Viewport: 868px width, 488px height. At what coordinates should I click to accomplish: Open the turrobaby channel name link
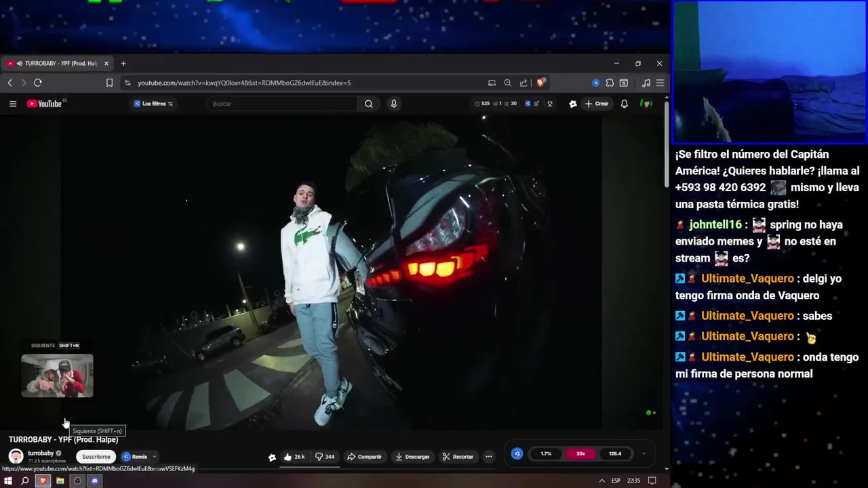coord(41,453)
